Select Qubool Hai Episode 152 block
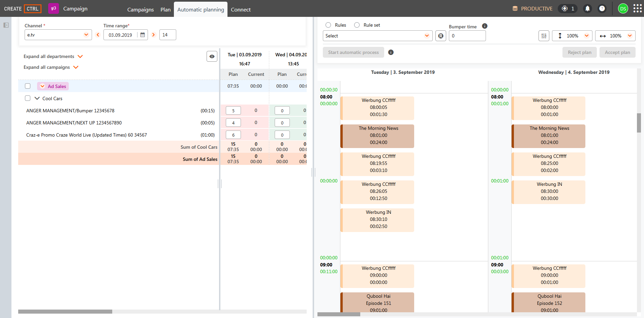Viewport: 644px width, 318px height. pos(548,302)
